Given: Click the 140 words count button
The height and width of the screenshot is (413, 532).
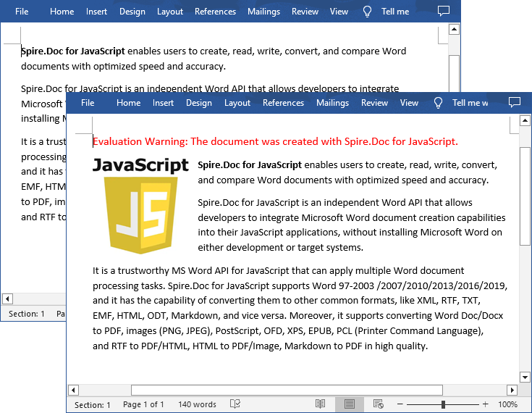Looking at the screenshot, I should pos(197,404).
